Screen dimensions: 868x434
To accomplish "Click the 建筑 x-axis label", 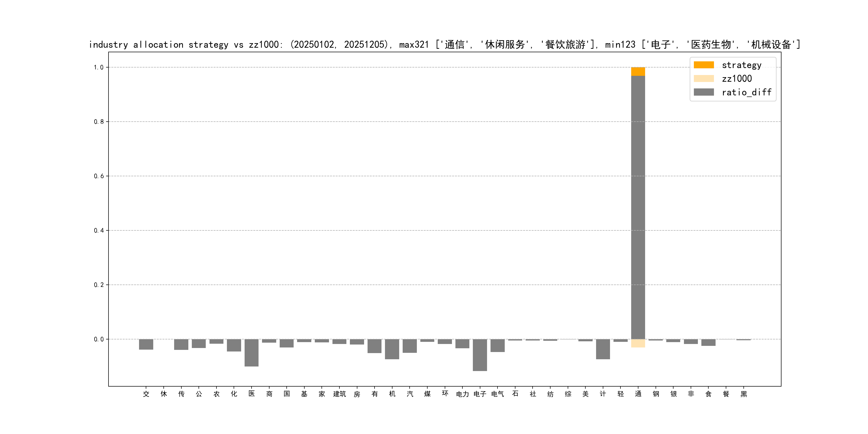I will [339, 394].
